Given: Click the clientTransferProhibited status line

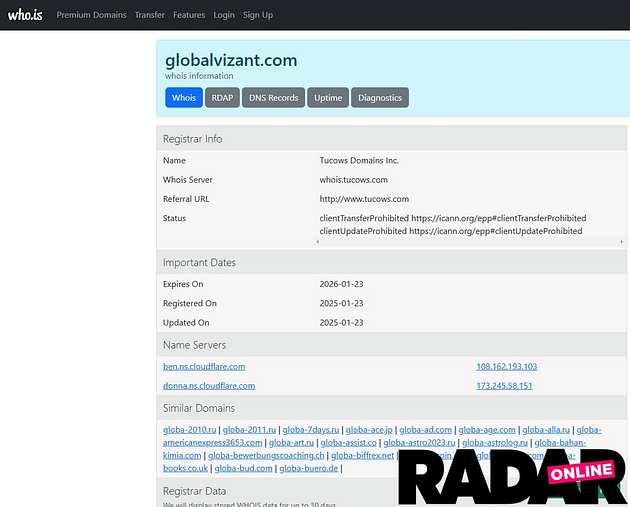Looking at the screenshot, I should (x=453, y=218).
